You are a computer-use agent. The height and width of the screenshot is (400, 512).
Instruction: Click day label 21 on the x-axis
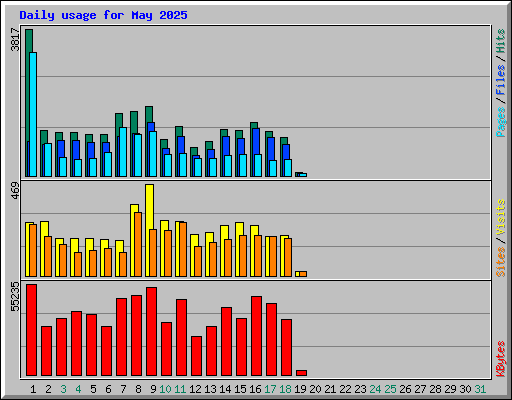pyautogui.click(x=330, y=389)
